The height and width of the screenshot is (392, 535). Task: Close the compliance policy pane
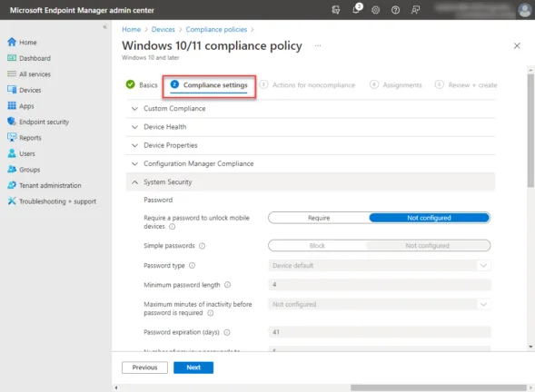coord(517,45)
